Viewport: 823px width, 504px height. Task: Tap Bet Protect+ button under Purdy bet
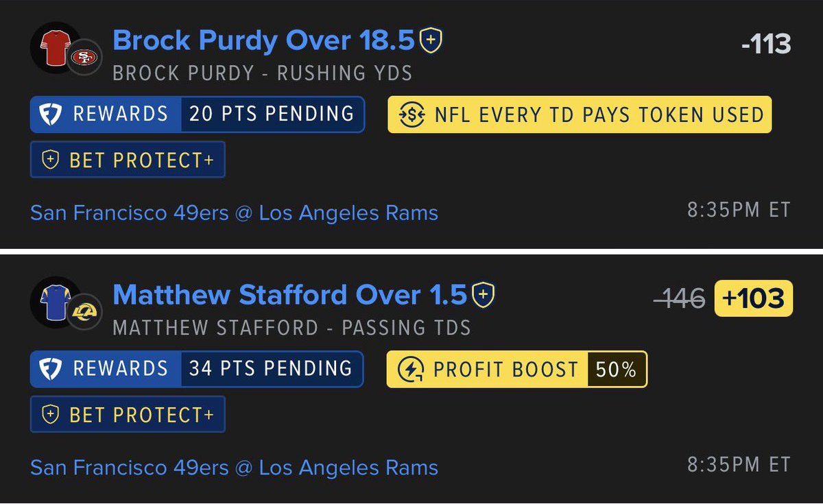pos(128,160)
